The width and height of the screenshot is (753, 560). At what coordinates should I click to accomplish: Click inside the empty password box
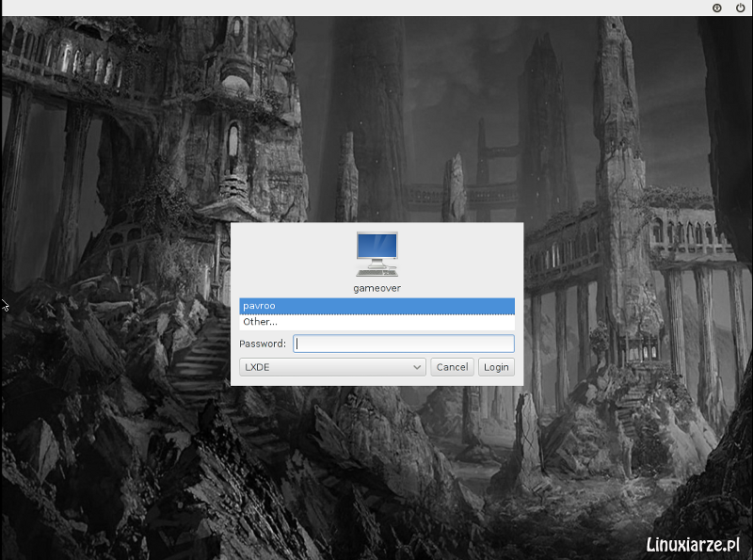click(403, 344)
